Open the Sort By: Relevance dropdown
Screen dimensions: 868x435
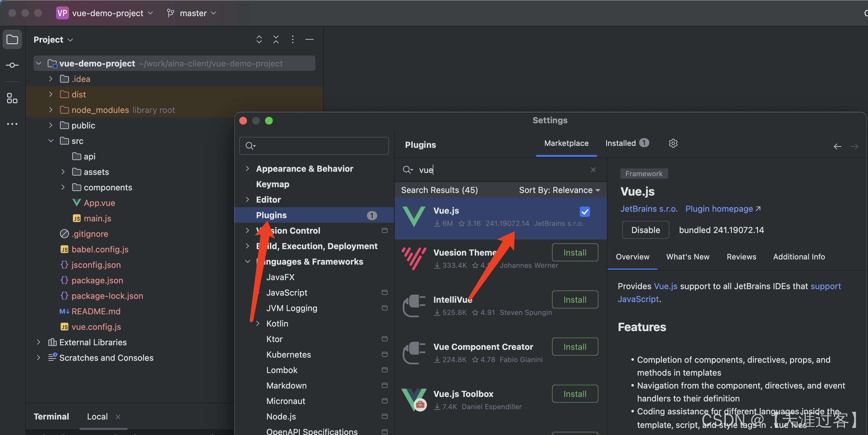click(x=559, y=190)
